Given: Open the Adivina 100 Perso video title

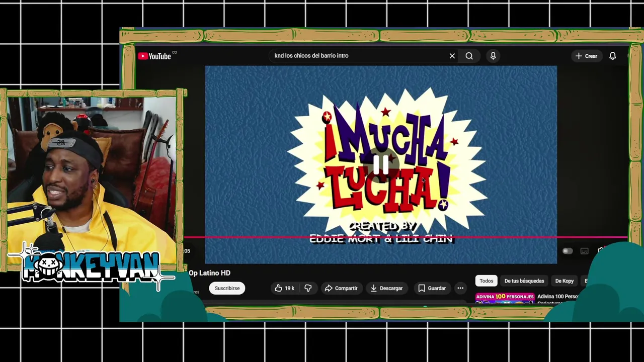Looking at the screenshot, I should pyautogui.click(x=557, y=297).
